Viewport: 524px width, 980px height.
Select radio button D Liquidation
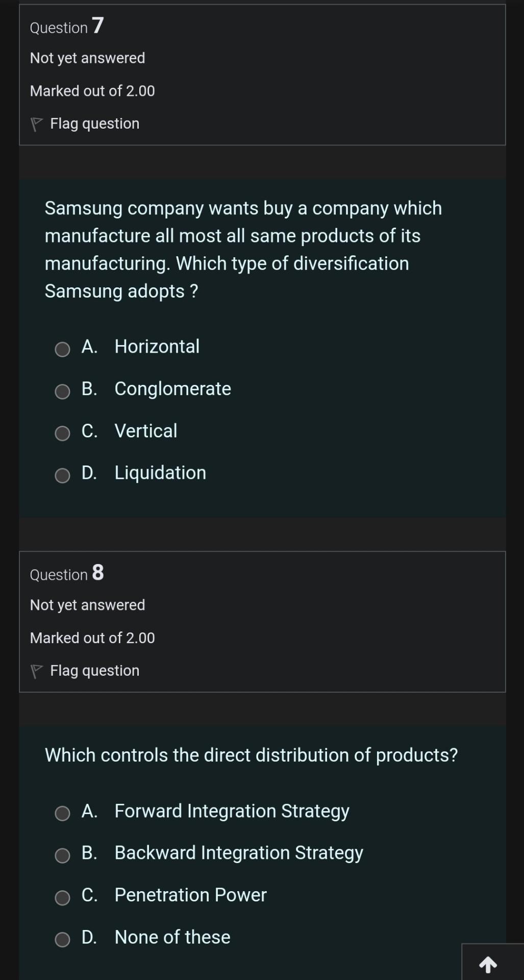[62, 476]
